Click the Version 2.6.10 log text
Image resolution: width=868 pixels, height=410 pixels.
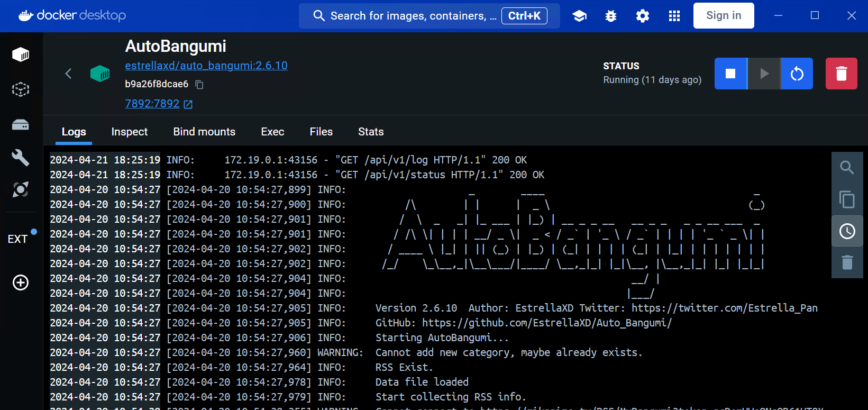tap(416, 308)
